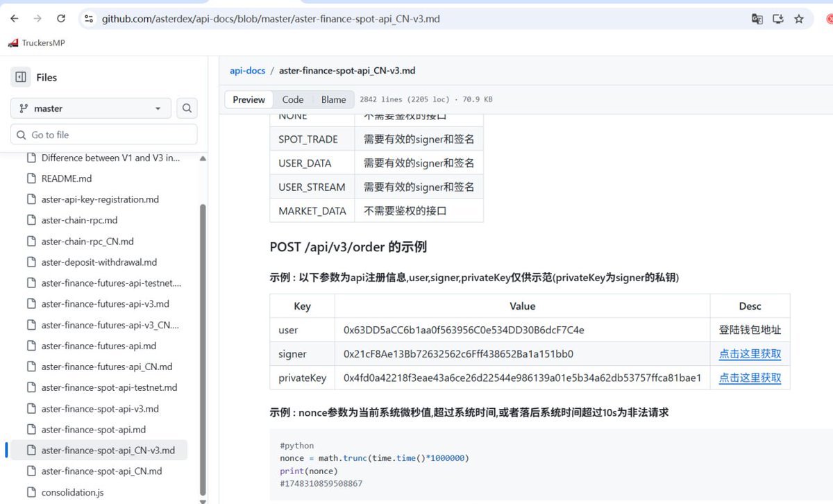Open the master branch dropdown

pyautogui.click(x=91, y=108)
